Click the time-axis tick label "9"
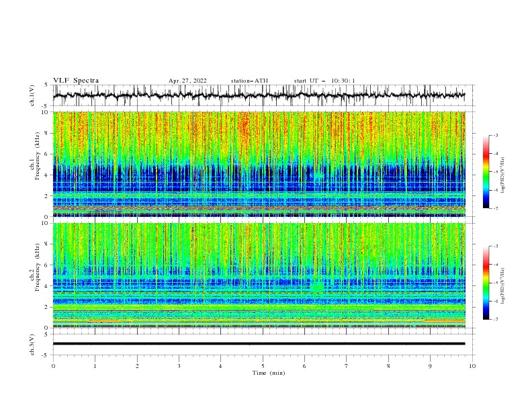 [430, 366]
